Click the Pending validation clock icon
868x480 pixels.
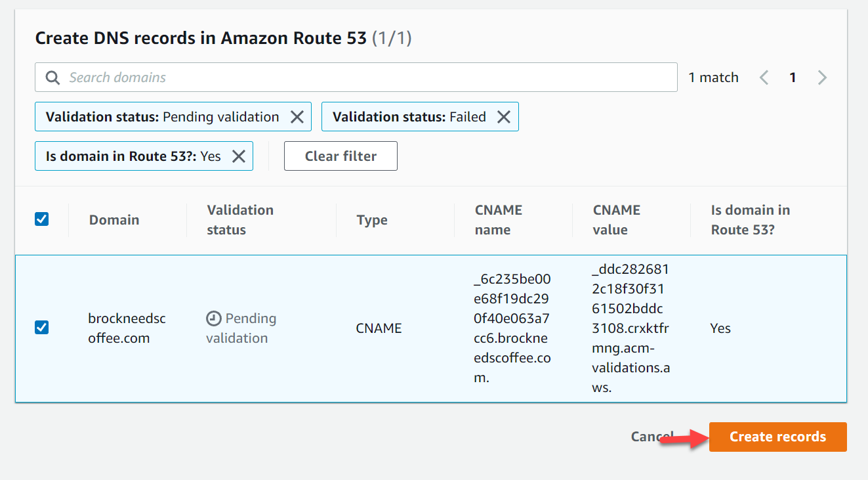click(x=214, y=318)
